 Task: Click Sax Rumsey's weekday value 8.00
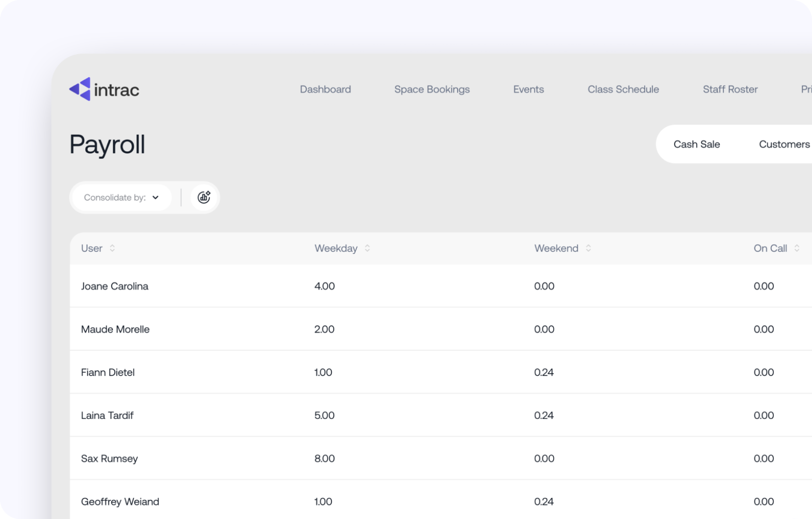click(324, 458)
